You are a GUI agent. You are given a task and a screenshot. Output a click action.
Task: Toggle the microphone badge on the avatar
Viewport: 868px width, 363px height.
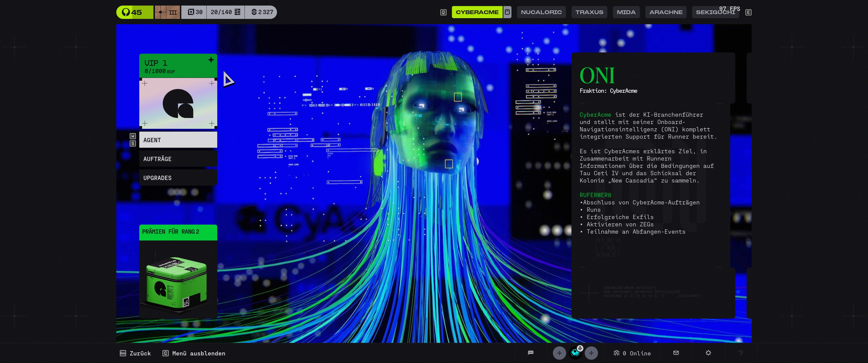pos(580,348)
